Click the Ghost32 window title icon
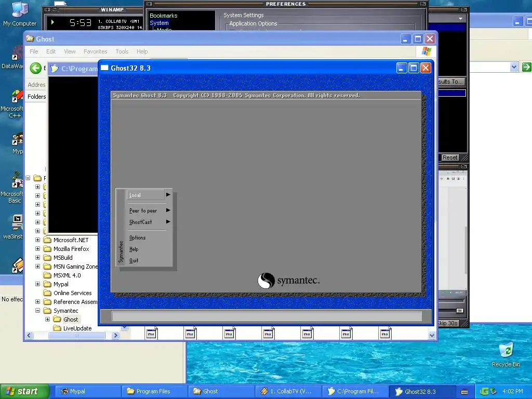 click(104, 68)
